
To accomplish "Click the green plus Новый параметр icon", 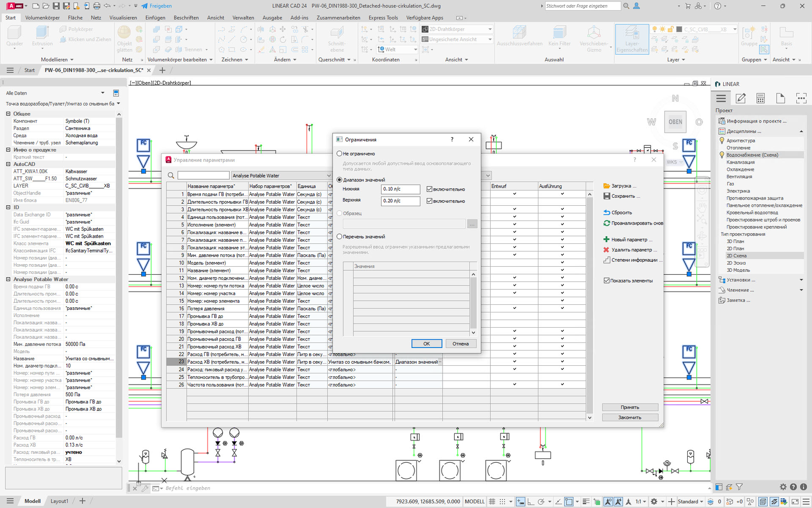I will tap(606, 239).
